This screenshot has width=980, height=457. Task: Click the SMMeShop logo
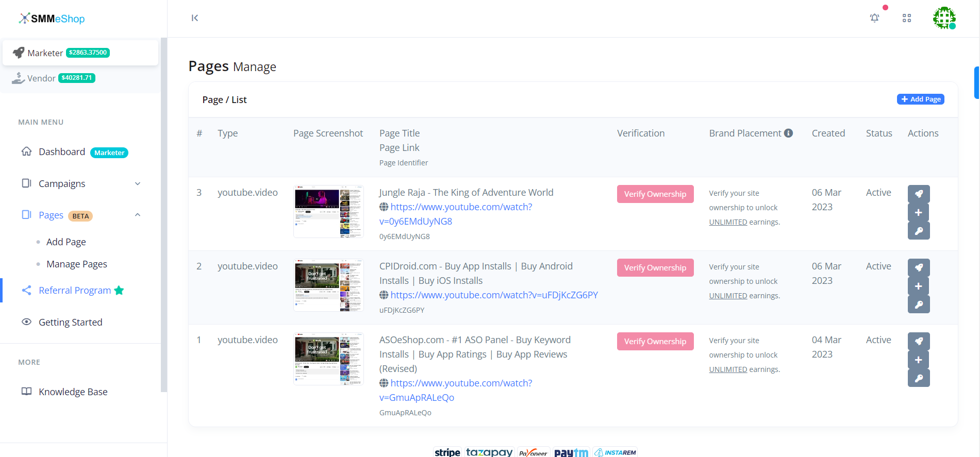52,19
